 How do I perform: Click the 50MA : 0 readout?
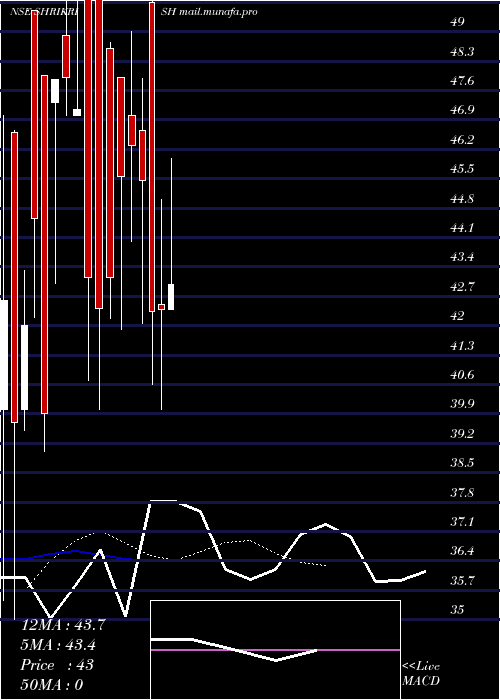52,684
